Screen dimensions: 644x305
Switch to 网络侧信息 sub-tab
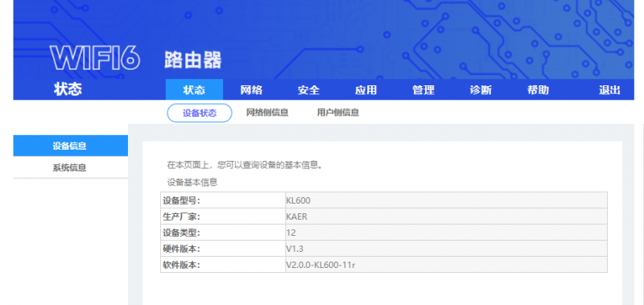267,113
